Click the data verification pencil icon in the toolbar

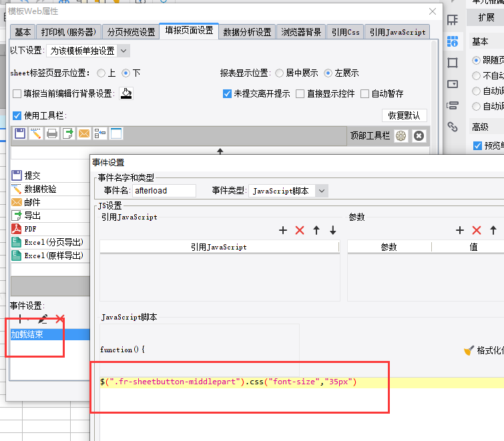point(35,133)
